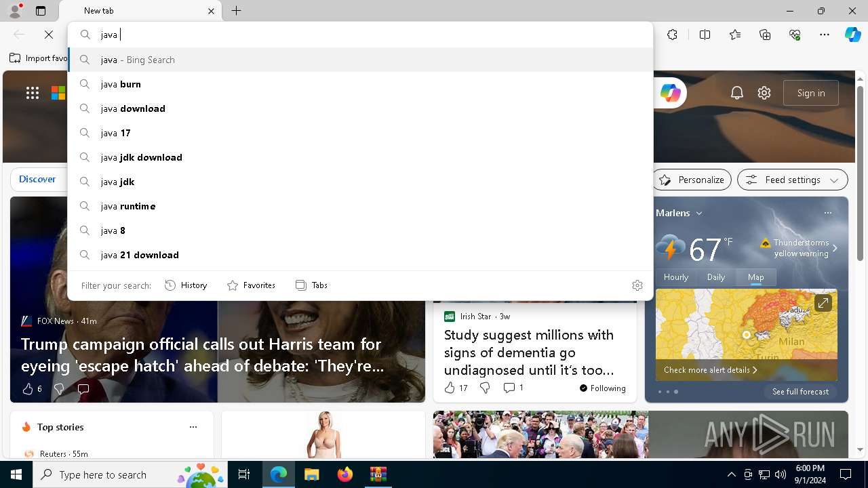This screenshot has height=488, width=868.
Task: Select 'java 21 download' suggestion
Action: click(x=361, y=255)
